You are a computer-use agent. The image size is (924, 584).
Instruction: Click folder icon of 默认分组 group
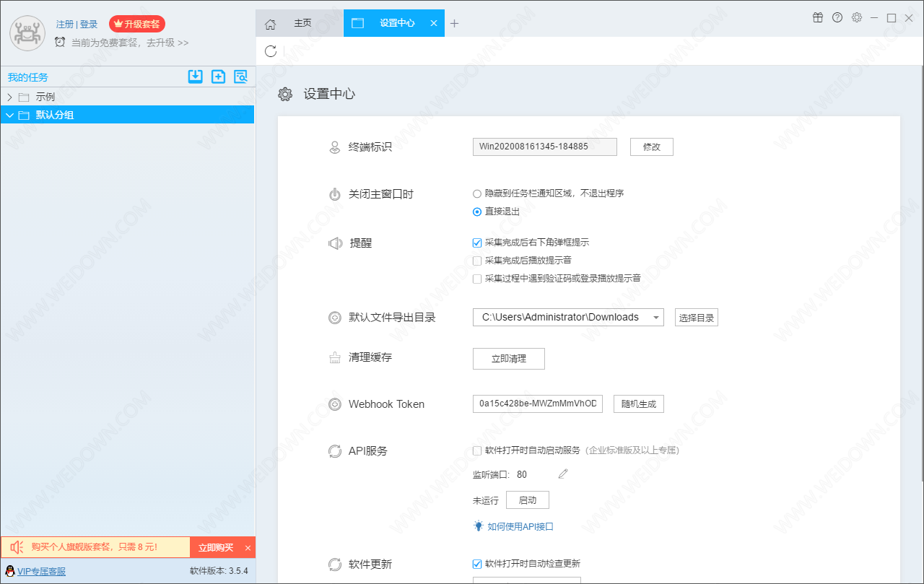tap(24, 115)
